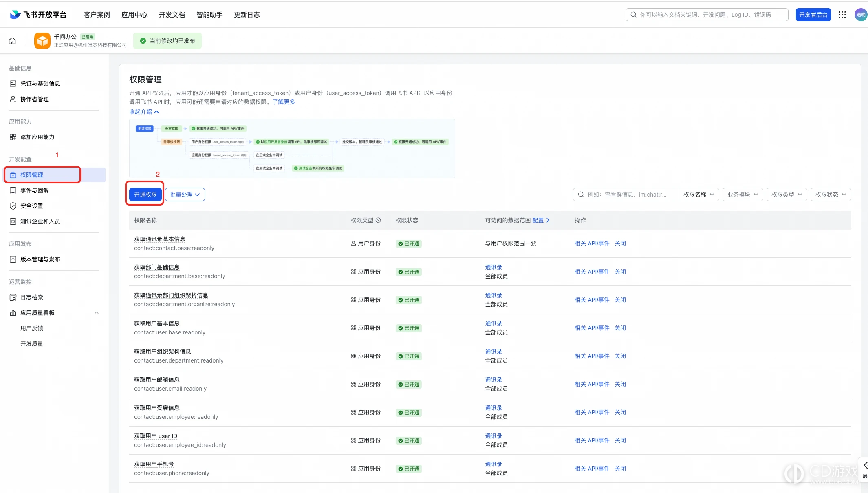Click 配置 link in data range header
868x493 pixels.
point(541,220)
